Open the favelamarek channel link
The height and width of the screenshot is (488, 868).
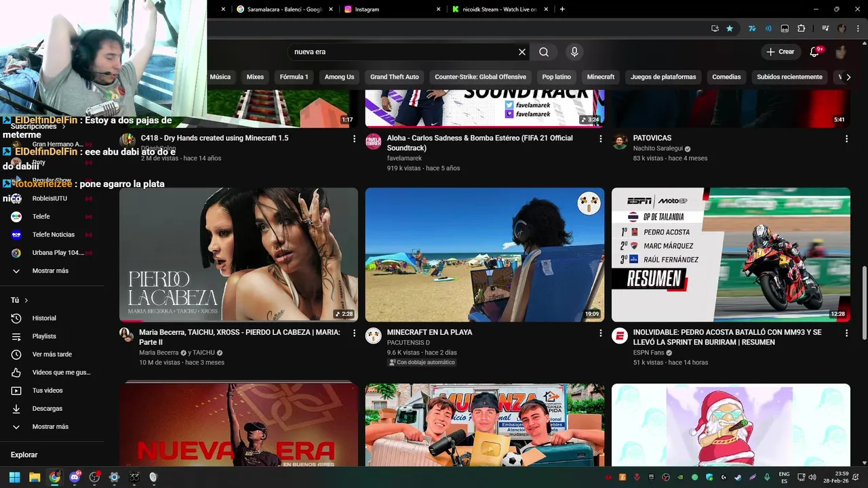click(405, 159)
